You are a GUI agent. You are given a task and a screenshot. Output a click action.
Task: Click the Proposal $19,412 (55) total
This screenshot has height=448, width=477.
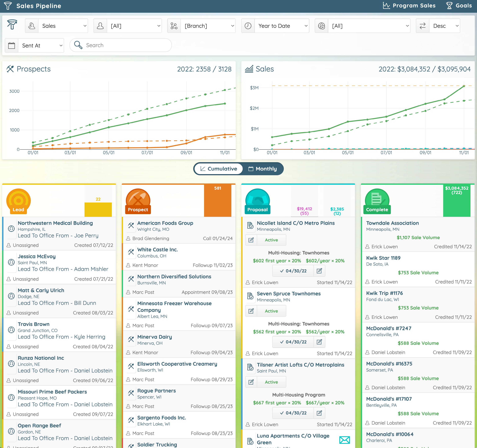(x=305, y=211)
